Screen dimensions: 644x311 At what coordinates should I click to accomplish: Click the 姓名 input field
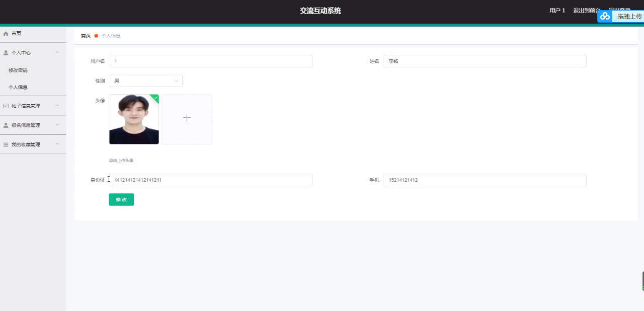click(485, 61)
